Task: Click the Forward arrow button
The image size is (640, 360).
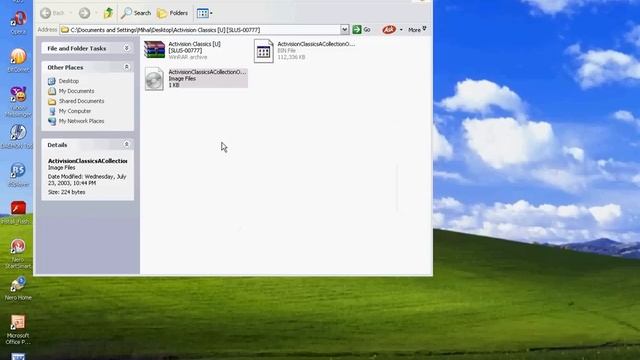Action: (84, 13)
